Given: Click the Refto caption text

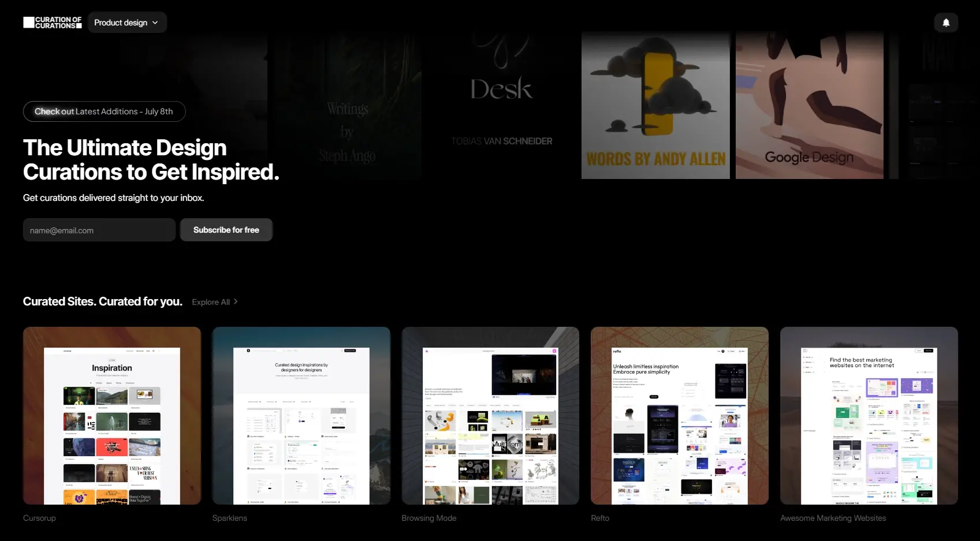Looking at the screenshot, I should coord(600,518).
